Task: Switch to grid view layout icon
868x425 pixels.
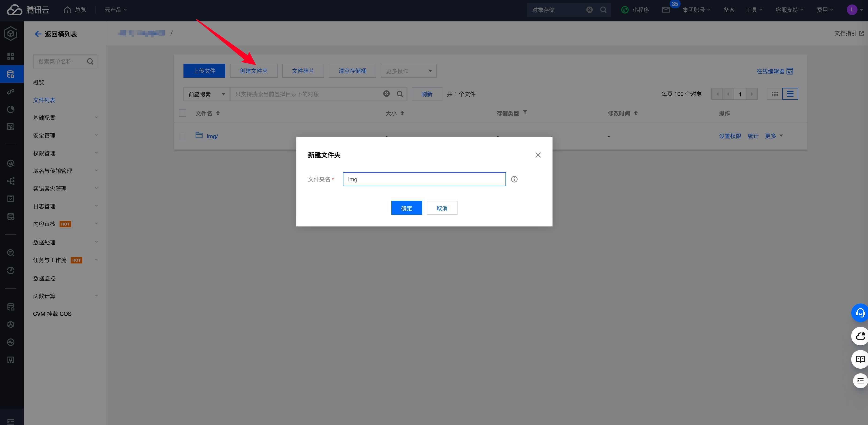Action: (x=775, y=94)
